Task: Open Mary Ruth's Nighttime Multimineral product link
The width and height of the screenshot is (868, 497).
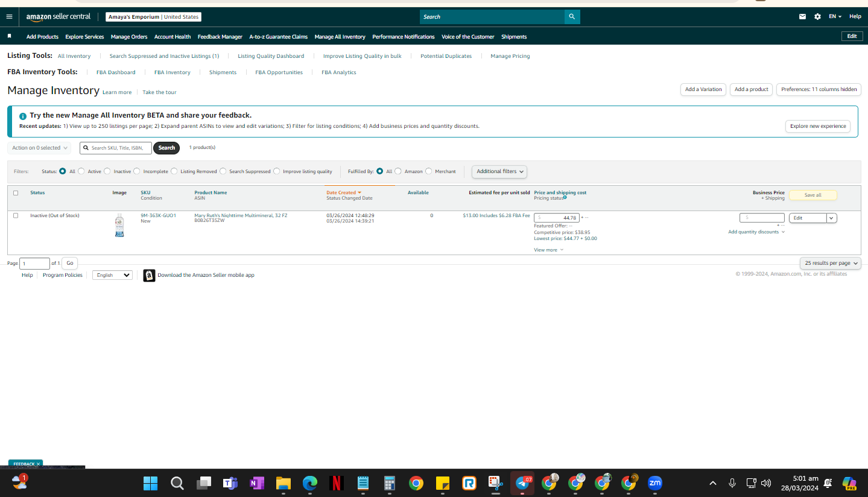Action: (x=241, y=215)
